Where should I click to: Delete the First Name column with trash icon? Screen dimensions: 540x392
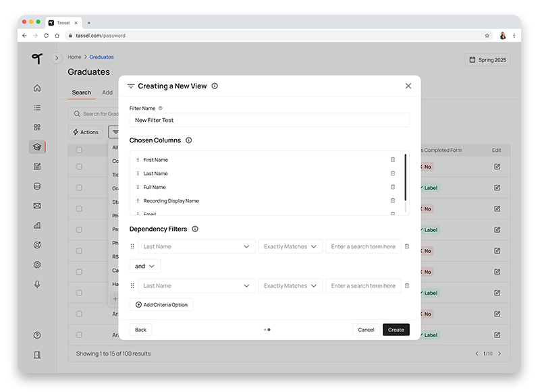393,160
